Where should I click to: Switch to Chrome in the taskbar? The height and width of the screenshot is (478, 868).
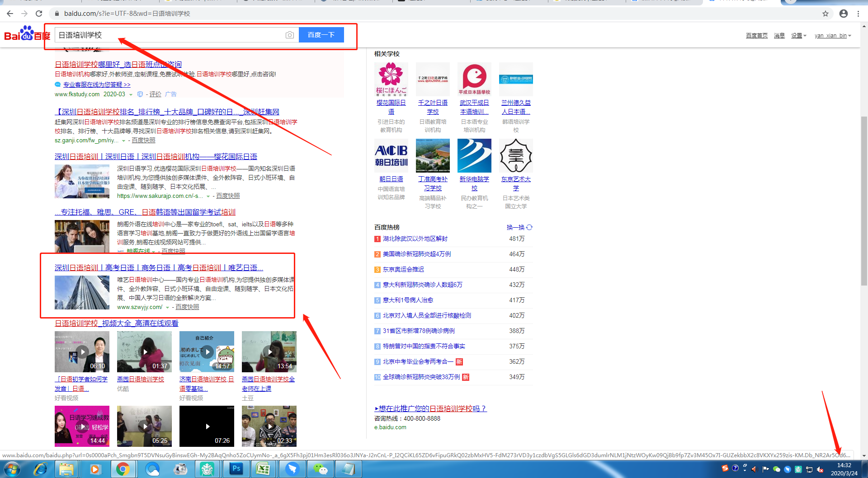coord(123,469)
